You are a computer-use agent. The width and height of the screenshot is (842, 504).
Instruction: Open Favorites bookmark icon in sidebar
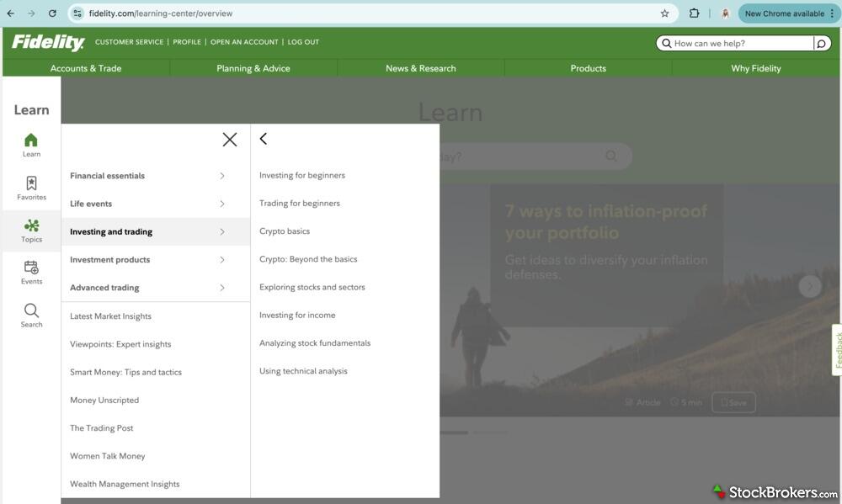pos(31,184)
